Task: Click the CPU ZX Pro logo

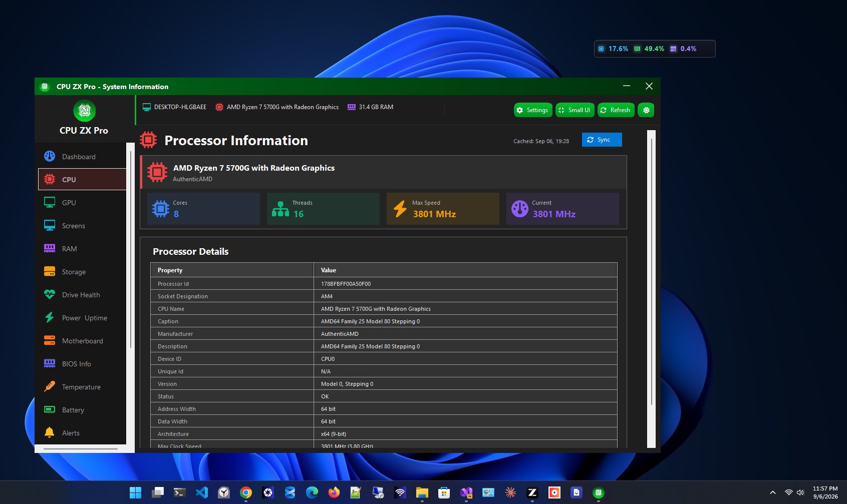Action: pos(84,111)
